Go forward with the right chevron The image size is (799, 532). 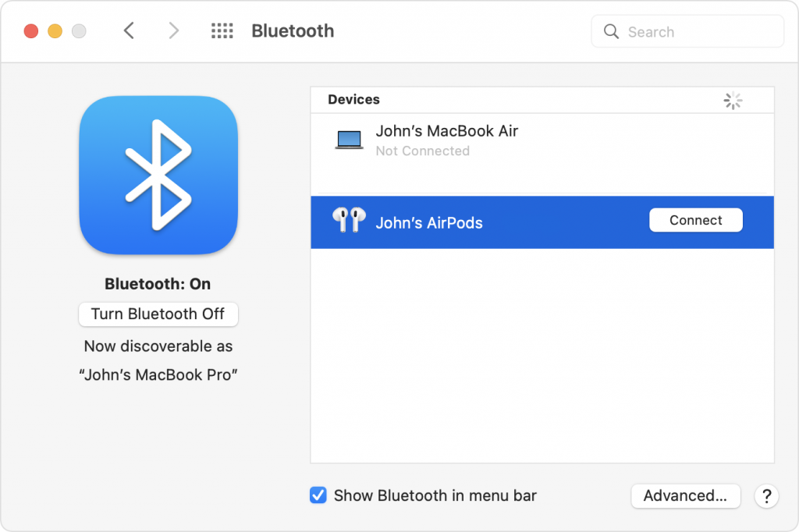(x=173, y=31)
